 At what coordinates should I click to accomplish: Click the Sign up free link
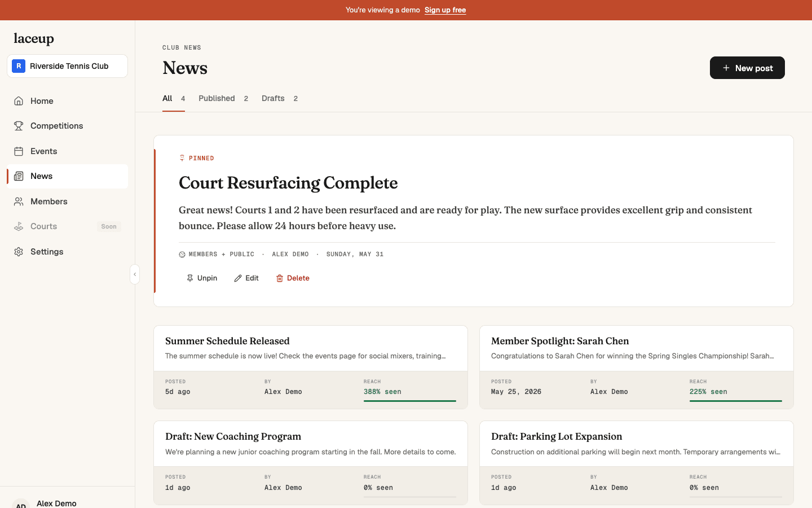pyautogui.click(x=445, y=10)
